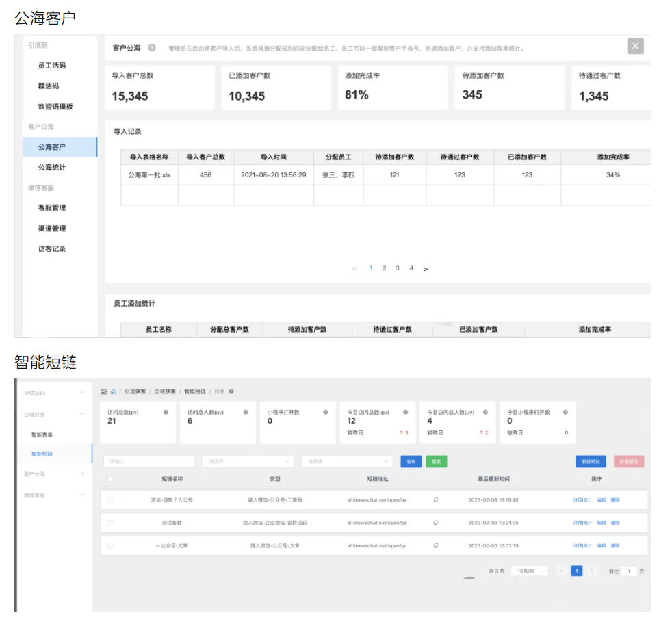The width and height of the screenshot is (672, 624).
Task: Select 智能表单 in the sidebar menu
Action: (42, 434)
